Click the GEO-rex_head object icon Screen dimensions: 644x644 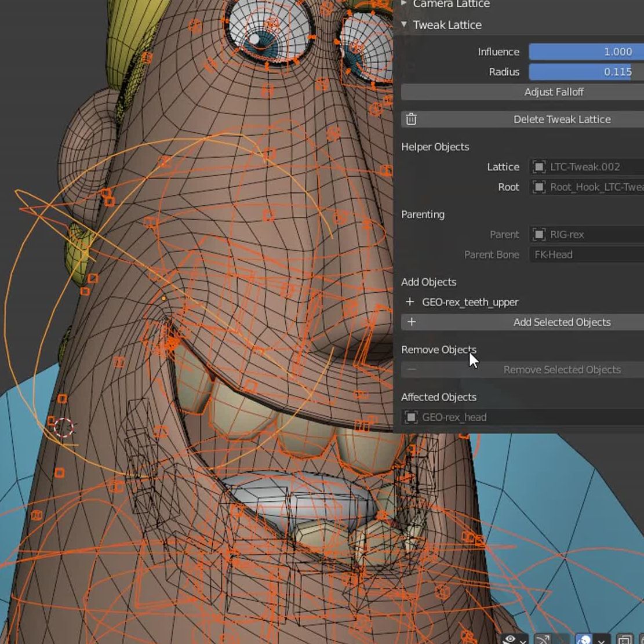pos(411,417)
